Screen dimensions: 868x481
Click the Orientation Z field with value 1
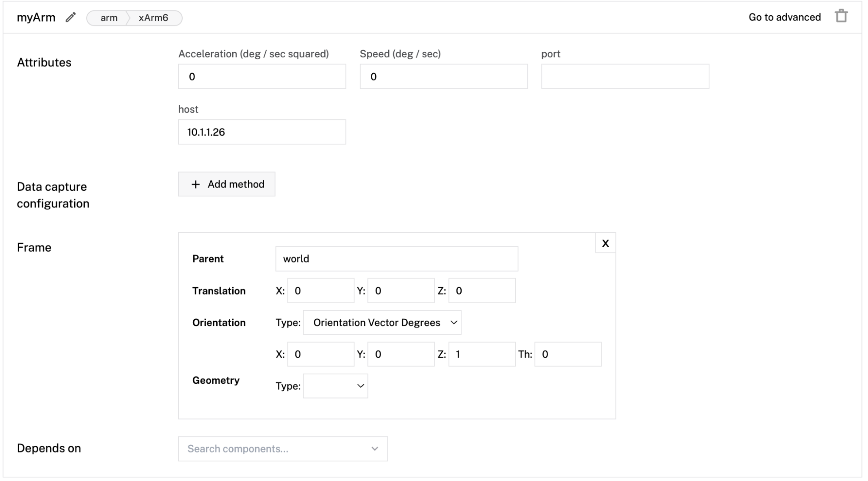(x=482, y=354)
